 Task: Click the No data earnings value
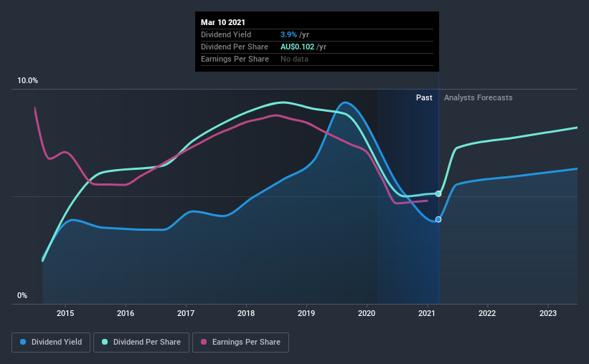(294, 59)
